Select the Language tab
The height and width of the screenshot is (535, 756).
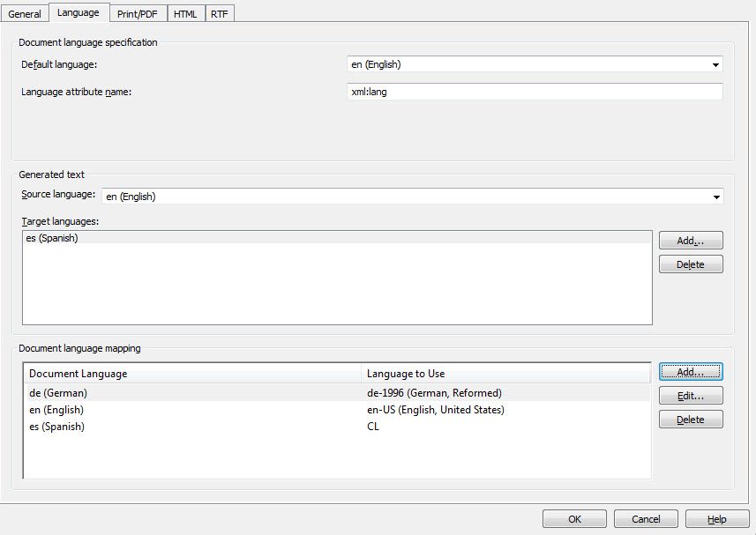pyautogui.click(x=79, y=12)
